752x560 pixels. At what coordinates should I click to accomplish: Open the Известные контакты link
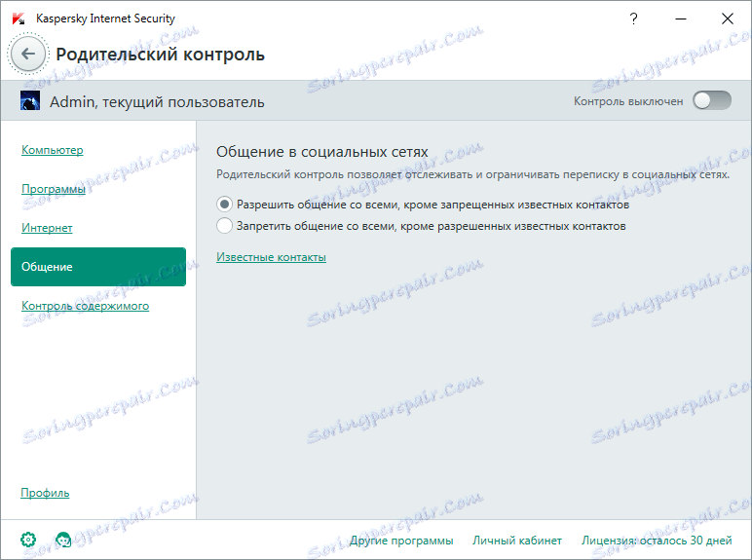[271, 257]
